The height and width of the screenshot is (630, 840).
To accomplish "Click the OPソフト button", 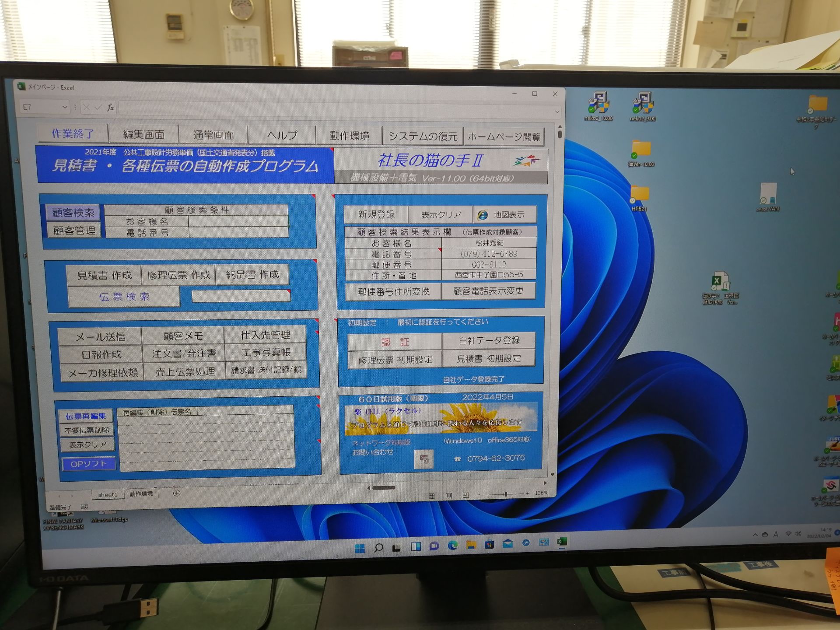I will [88, 464].
